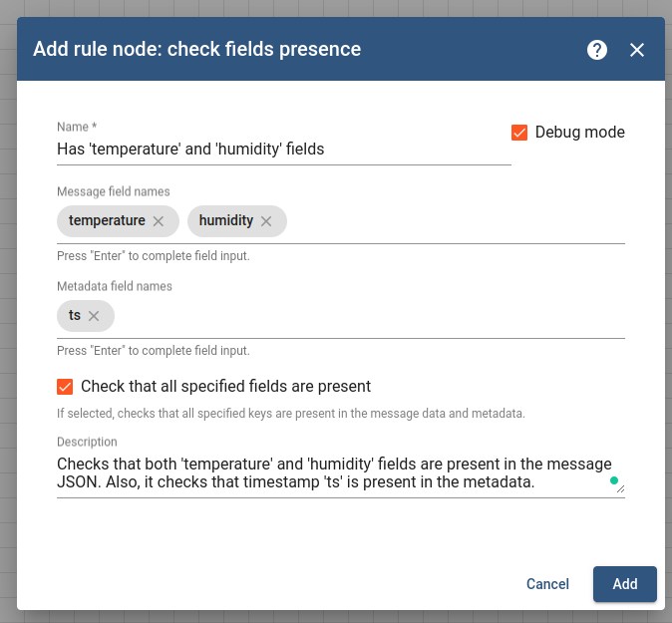Image resolution: width=672 pixels, height=623 pixels.
Task: Click the Description text area
Action: coord(341,473)
